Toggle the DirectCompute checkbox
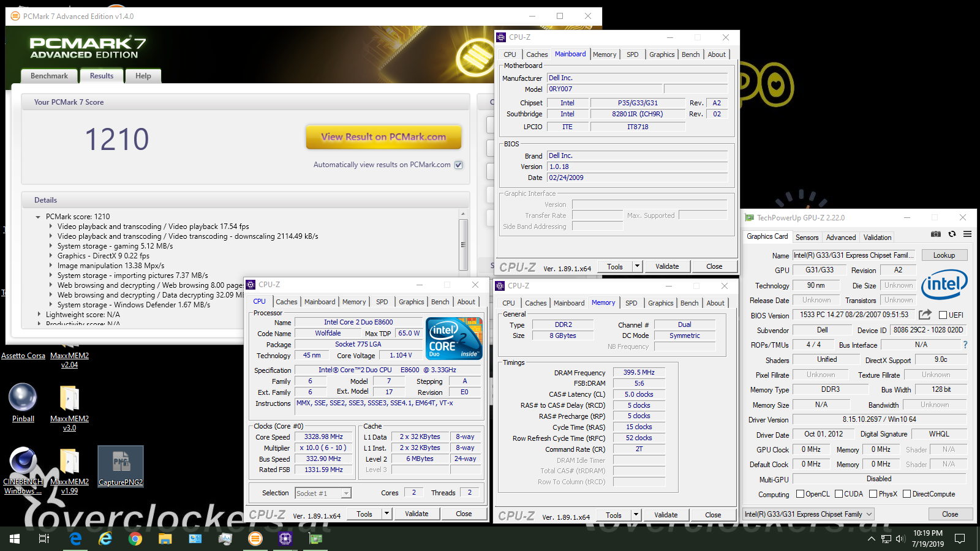Screen dimensions: 980x551 pos(907,494)
